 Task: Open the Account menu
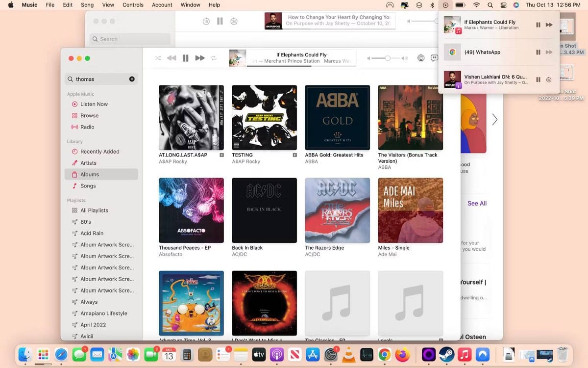click(x=162, y=5)
